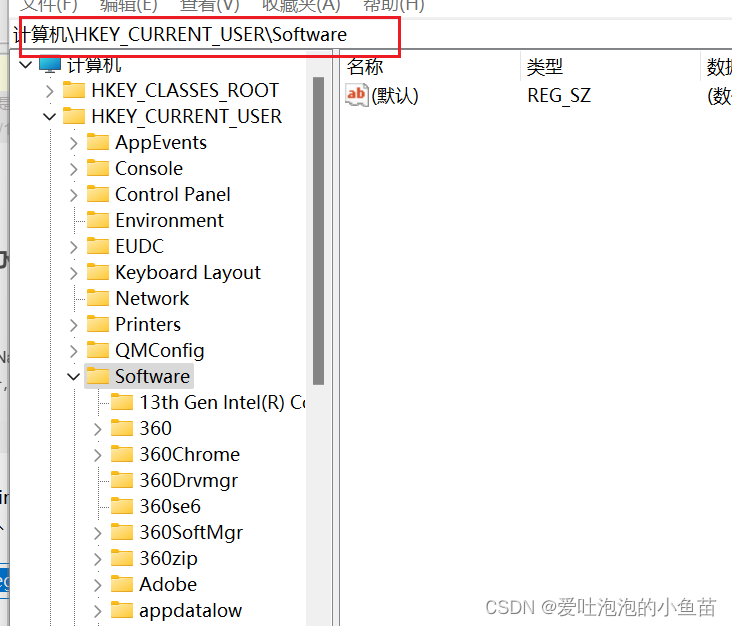Screen dimensions: 732x626
Task: Select the HKEY_CURRENT_USER folder icon
Action: 74,116
